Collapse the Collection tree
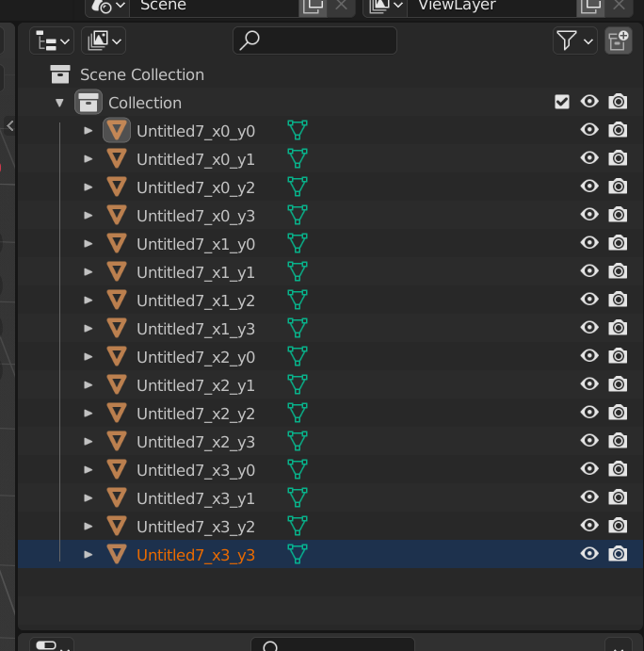The width and height of the screenshot is (644, 651). (59, 103)
